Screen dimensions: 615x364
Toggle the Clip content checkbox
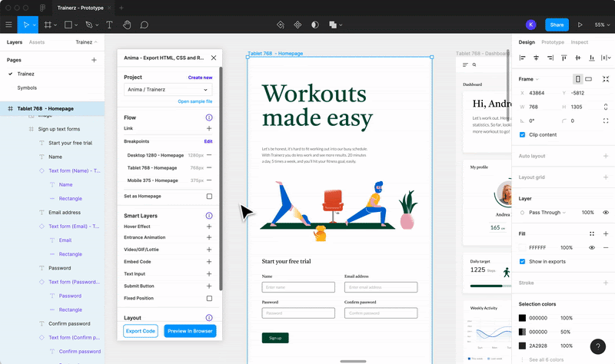point(523,134)
